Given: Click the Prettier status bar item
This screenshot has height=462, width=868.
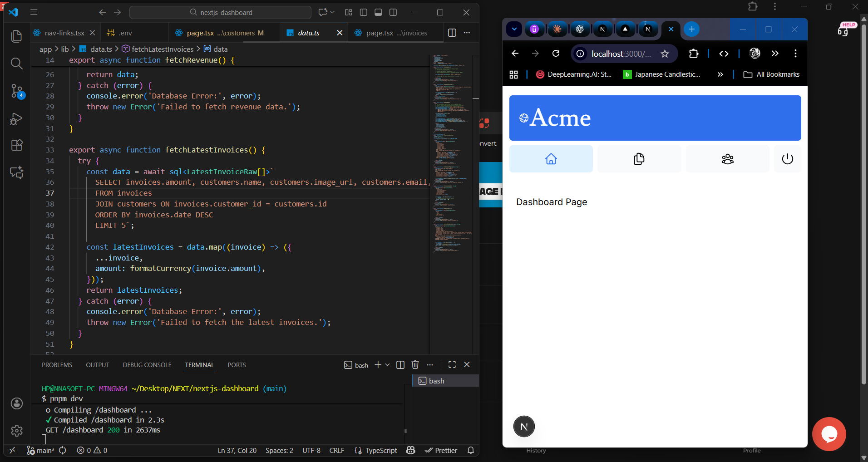Looking at the screenshot, I should [x=441, y=450].
